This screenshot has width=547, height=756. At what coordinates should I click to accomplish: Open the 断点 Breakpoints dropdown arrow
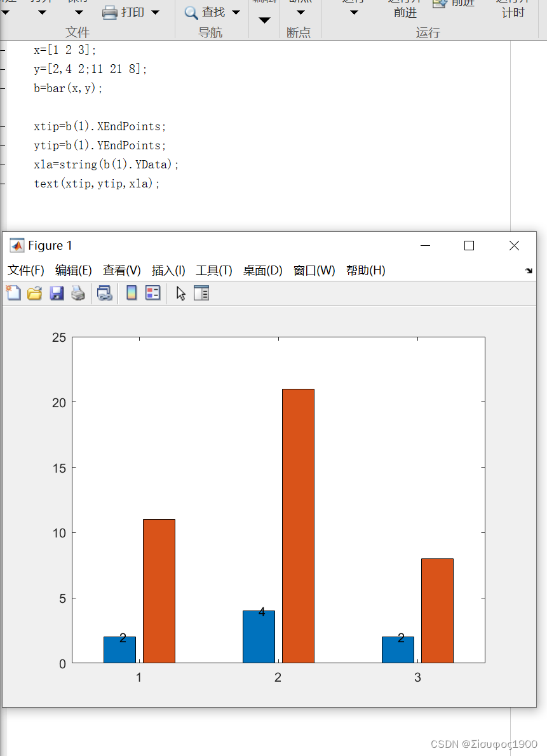299,11
